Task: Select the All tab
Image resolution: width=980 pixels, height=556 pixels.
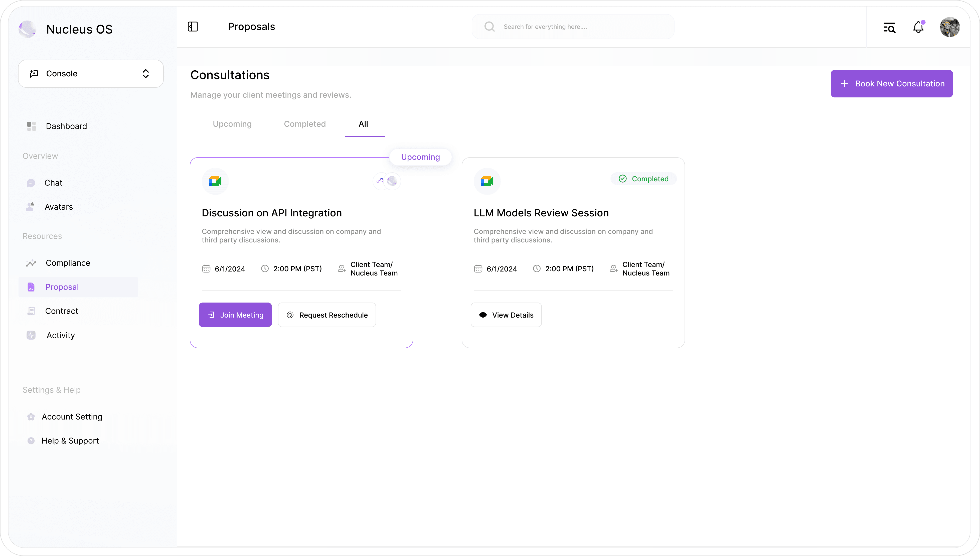Action: coord(363,124)
